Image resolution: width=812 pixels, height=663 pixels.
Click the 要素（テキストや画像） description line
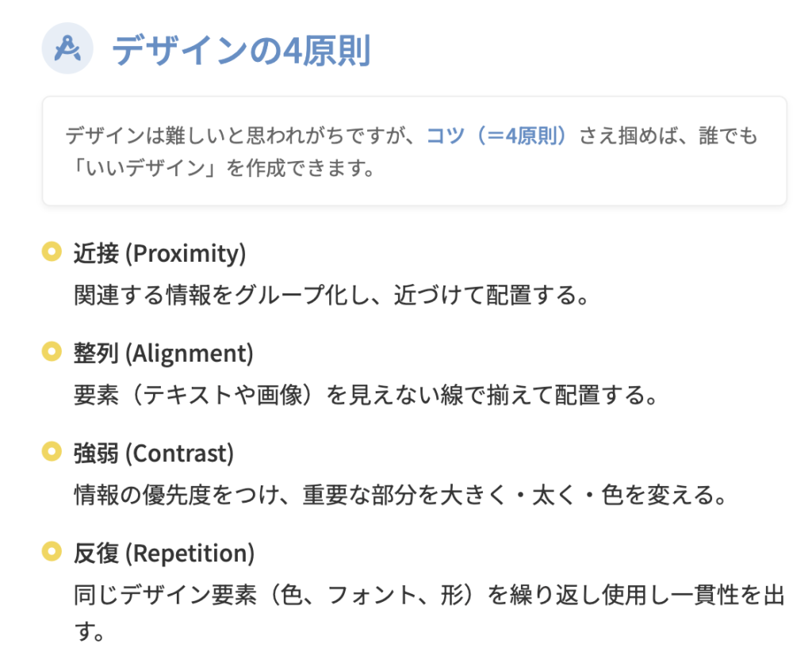[366, 395]
